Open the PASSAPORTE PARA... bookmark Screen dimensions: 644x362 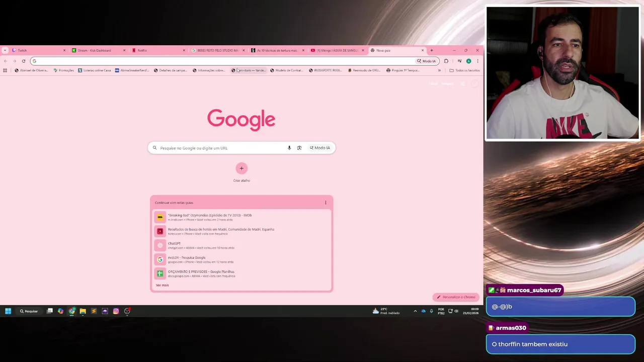[325, 70]
